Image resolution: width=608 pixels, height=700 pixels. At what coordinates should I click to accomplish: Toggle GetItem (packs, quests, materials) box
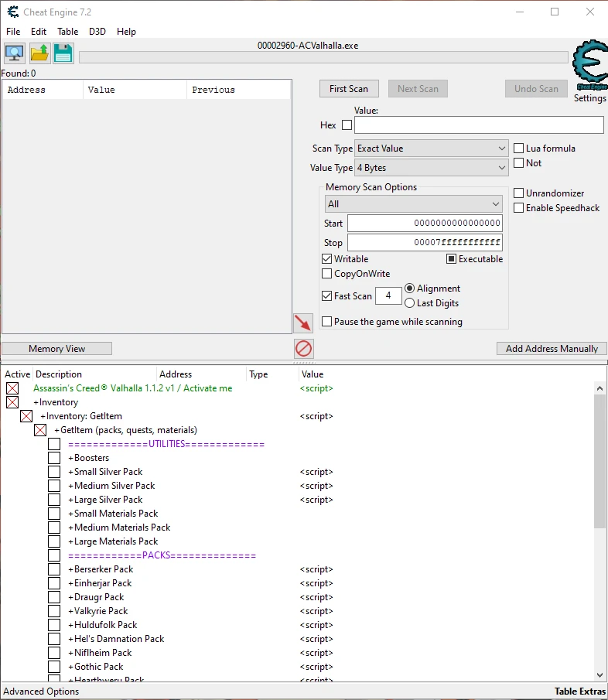pyautogui.click(x=40, y=430)
